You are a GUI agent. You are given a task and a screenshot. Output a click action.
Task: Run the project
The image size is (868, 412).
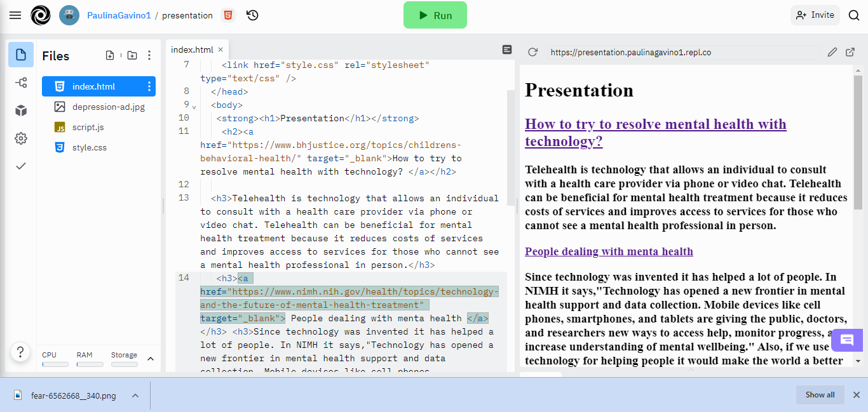click(x=435, y=15)
